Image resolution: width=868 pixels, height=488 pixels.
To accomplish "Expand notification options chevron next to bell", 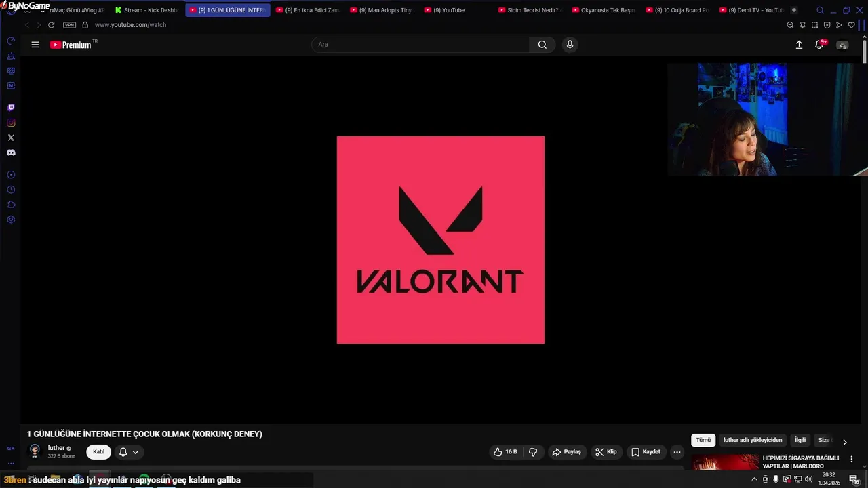I will coord(136,452).
